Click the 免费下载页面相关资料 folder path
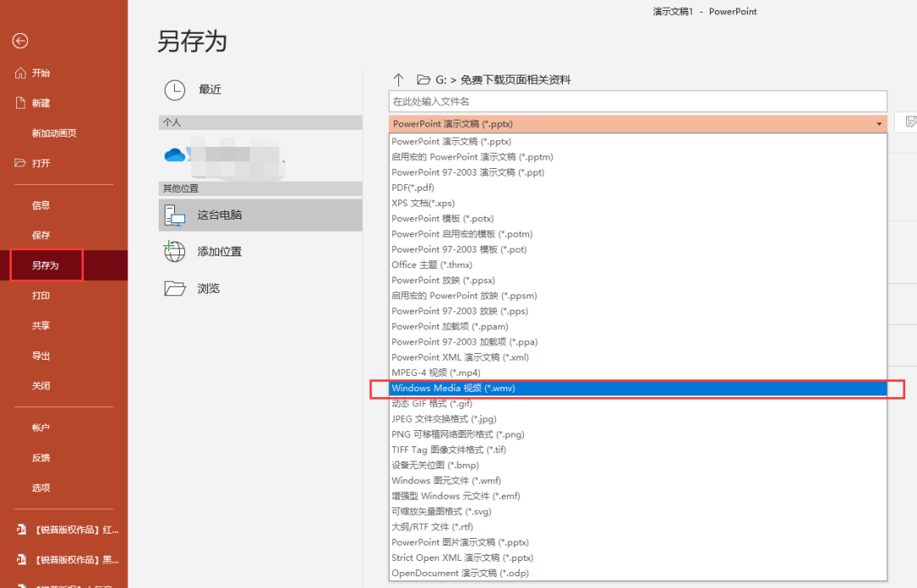The image size is (917, 588). 515,80
